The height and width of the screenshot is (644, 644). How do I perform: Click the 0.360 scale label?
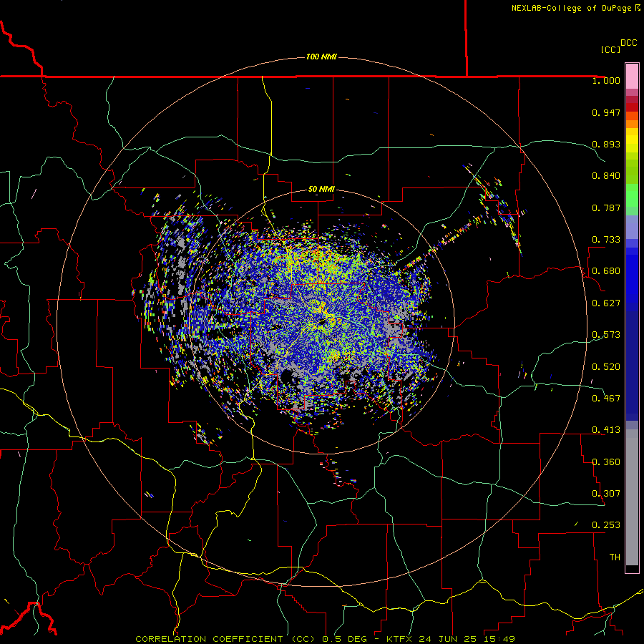(606, 462)
